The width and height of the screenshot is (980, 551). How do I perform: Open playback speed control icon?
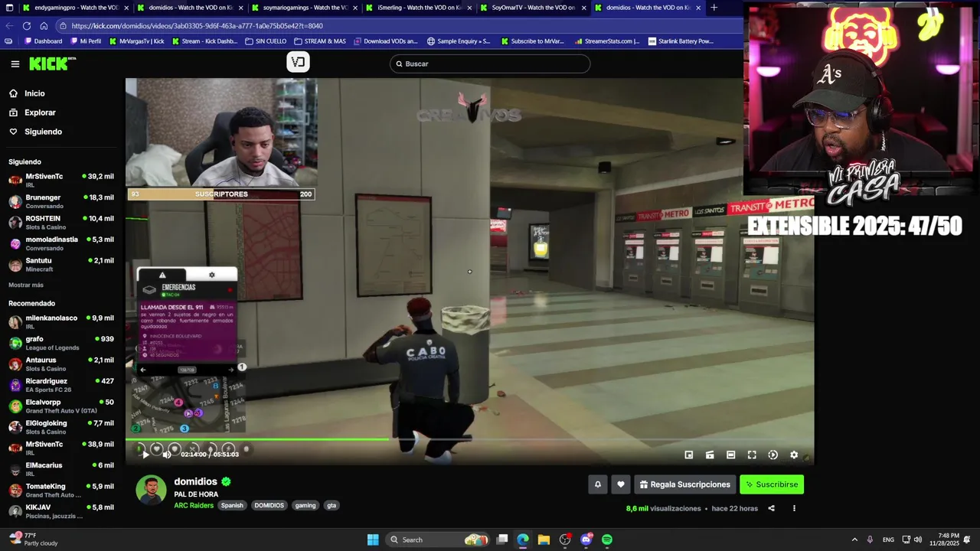coord(773,455)
